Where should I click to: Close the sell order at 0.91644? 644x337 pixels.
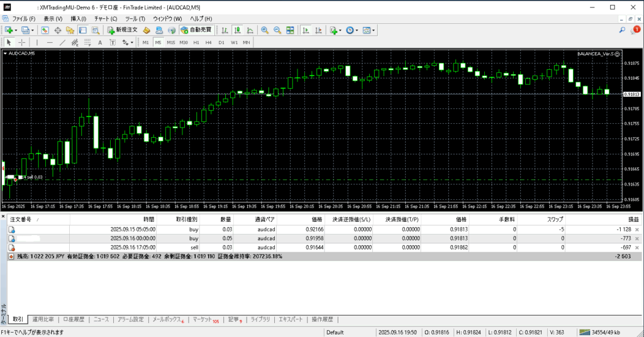point(636,248)
